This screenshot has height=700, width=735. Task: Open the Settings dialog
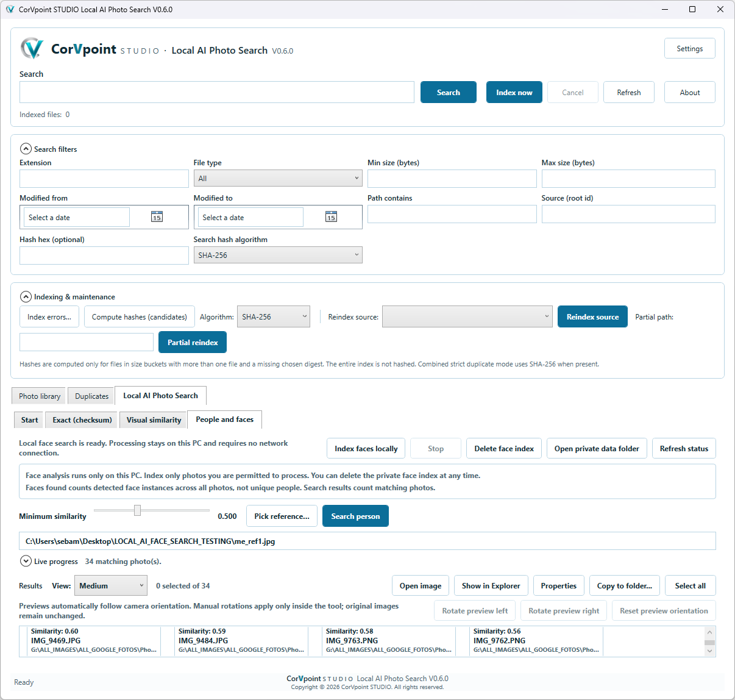690,48
